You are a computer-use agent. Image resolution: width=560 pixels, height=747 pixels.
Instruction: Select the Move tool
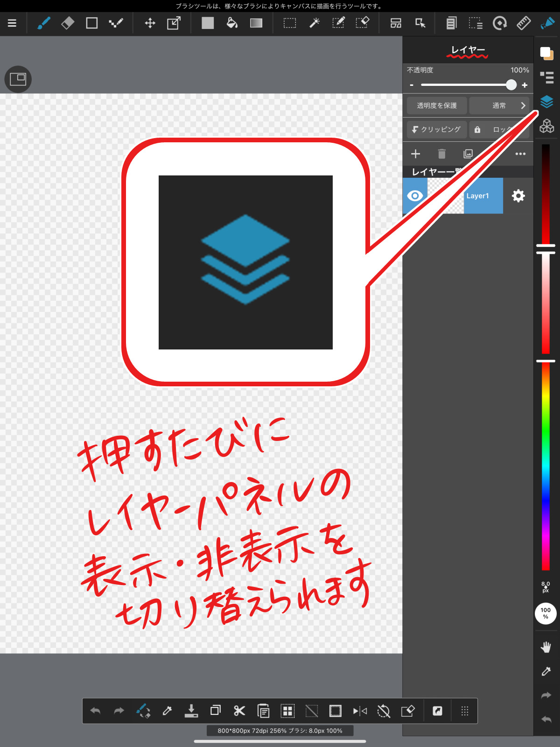tap(150, 23)
